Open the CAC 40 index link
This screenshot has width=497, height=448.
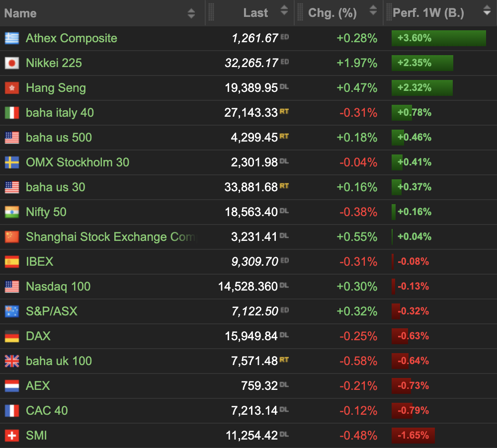47,411
